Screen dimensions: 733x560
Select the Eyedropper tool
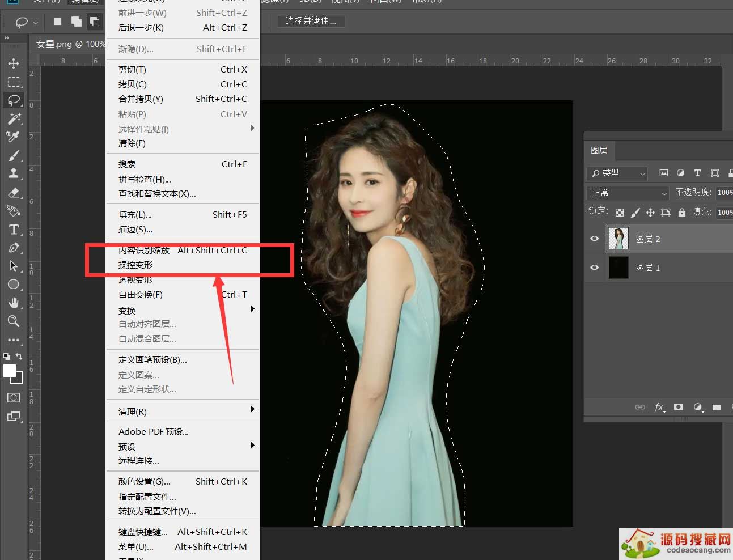[x=14, y=137]
